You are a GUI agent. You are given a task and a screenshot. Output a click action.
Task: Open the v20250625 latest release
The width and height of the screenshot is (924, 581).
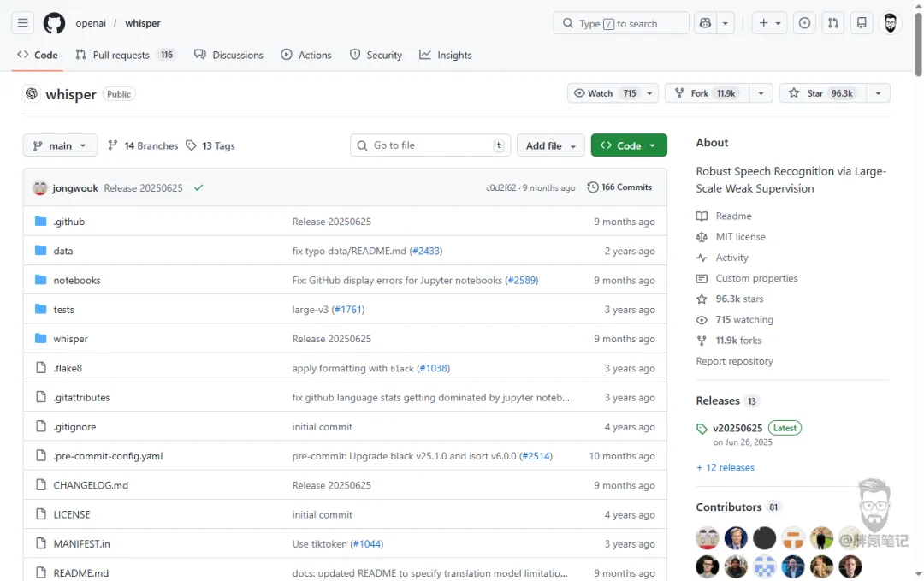pos(737,428)
